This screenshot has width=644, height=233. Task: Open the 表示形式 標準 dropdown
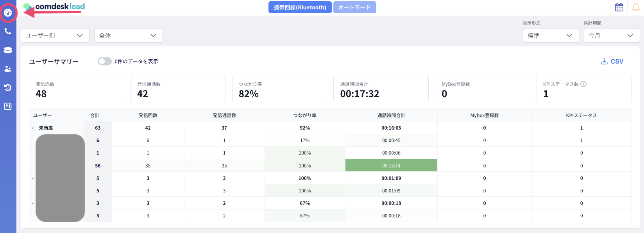click(551, 36)
